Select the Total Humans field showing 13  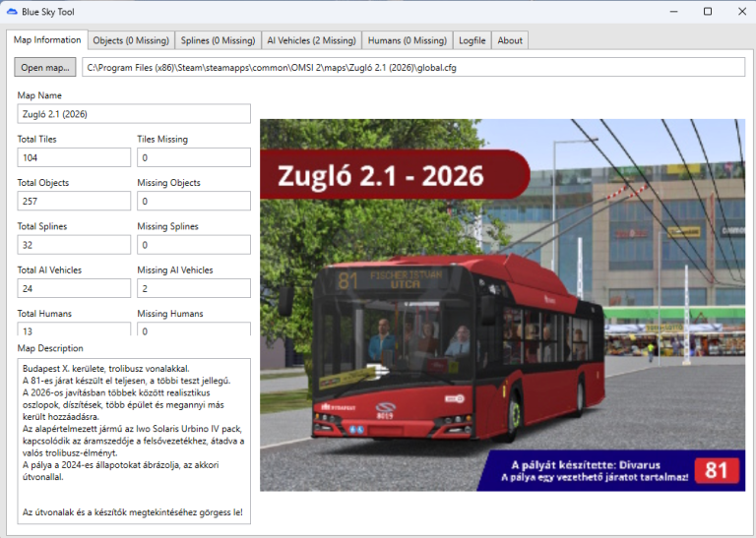point(74,329)
